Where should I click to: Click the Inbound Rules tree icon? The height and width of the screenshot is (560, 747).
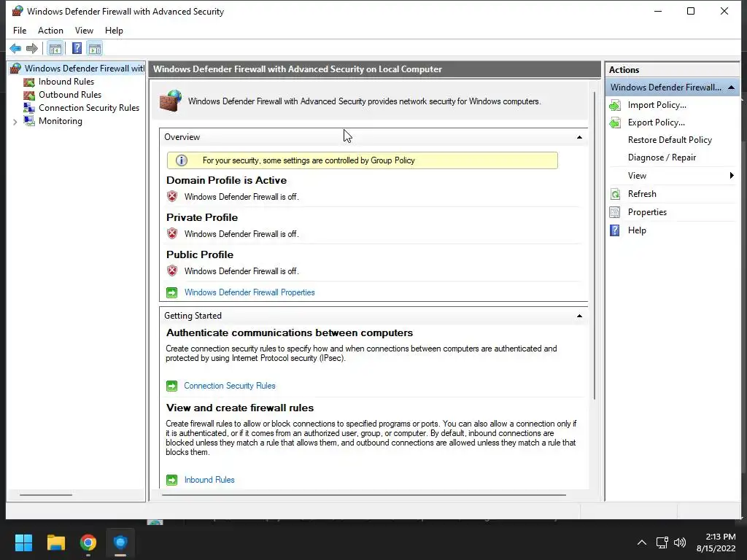(x=29, y=82)
